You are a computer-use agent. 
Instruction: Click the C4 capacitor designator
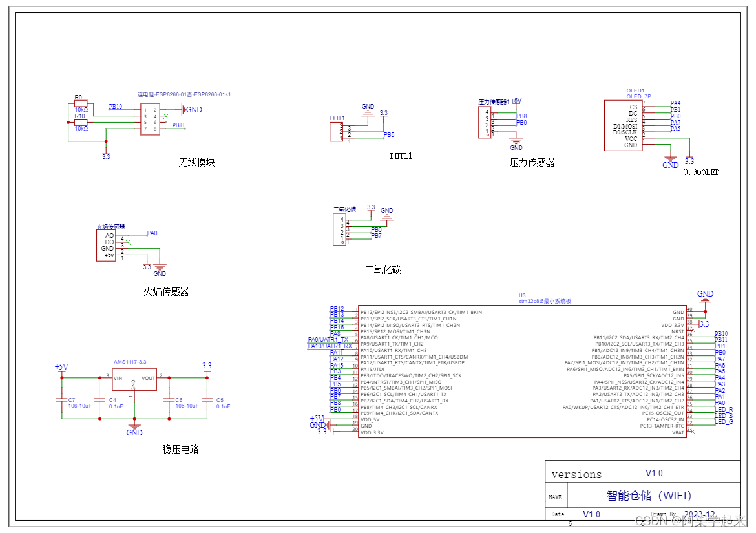[112, 400]
